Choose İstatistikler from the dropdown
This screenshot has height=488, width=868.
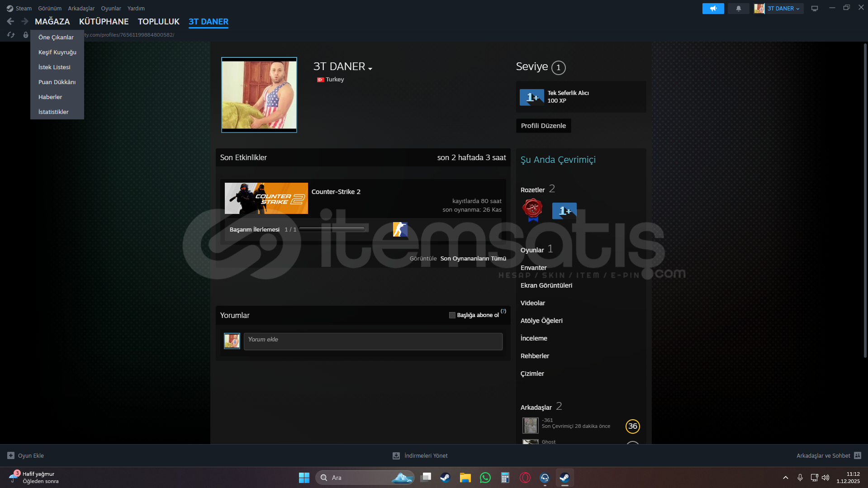click(57, 112)
